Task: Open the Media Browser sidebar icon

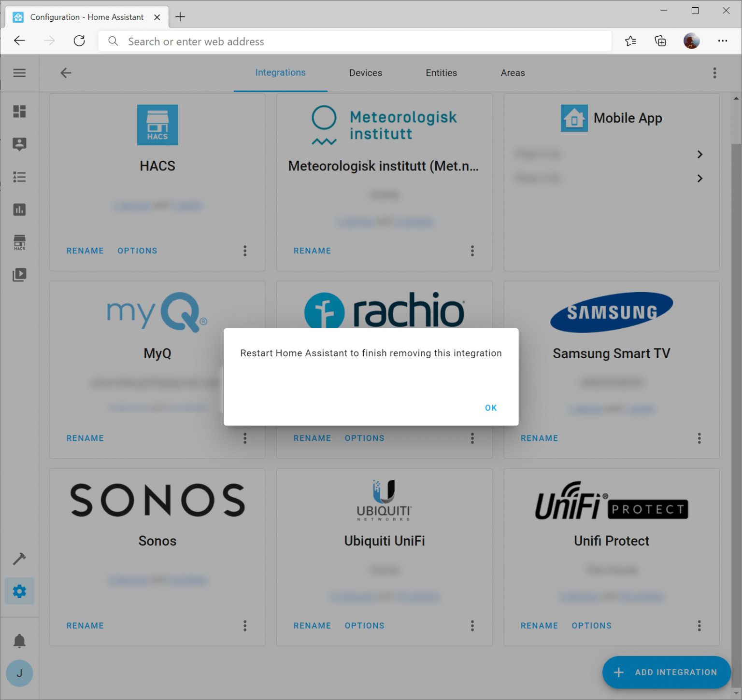Action: (19, 275)
